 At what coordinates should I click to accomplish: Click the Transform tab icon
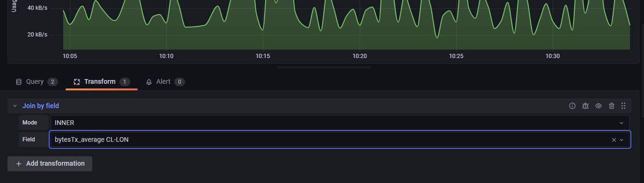77,82
